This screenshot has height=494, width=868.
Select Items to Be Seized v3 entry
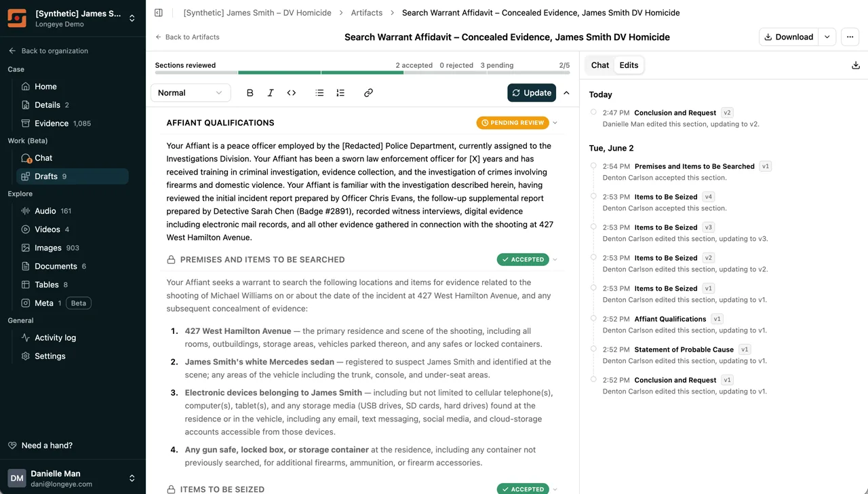click(722, 233)
